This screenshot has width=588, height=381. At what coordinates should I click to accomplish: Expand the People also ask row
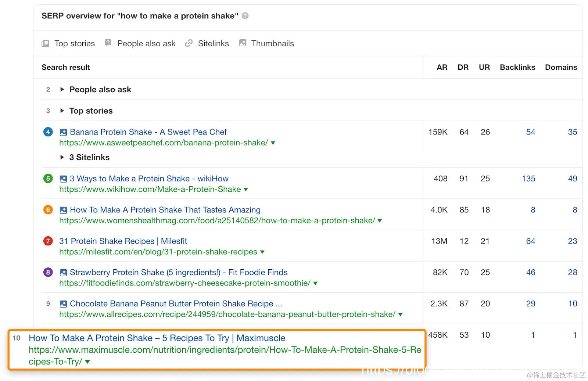(x=62, y=89)
